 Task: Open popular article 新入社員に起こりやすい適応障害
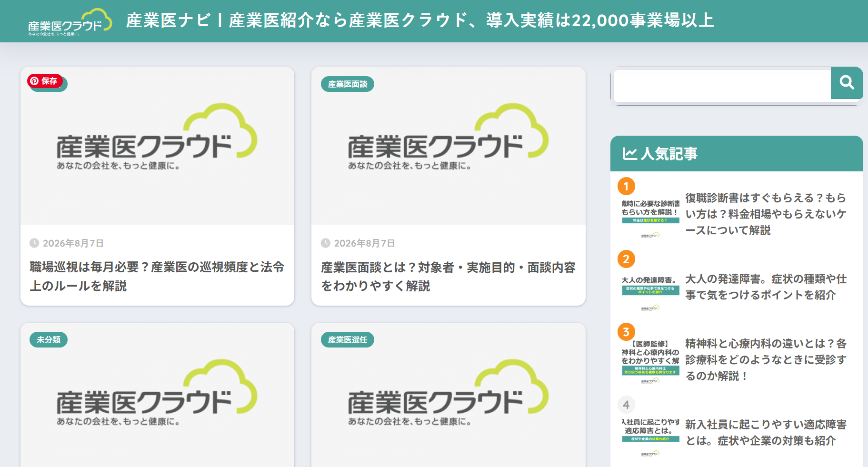[x=766, y=432]
